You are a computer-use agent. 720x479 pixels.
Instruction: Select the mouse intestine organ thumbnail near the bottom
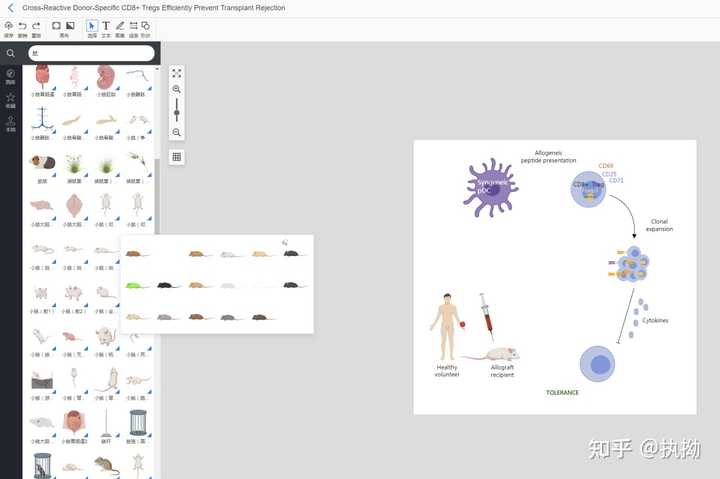point(74,423)
